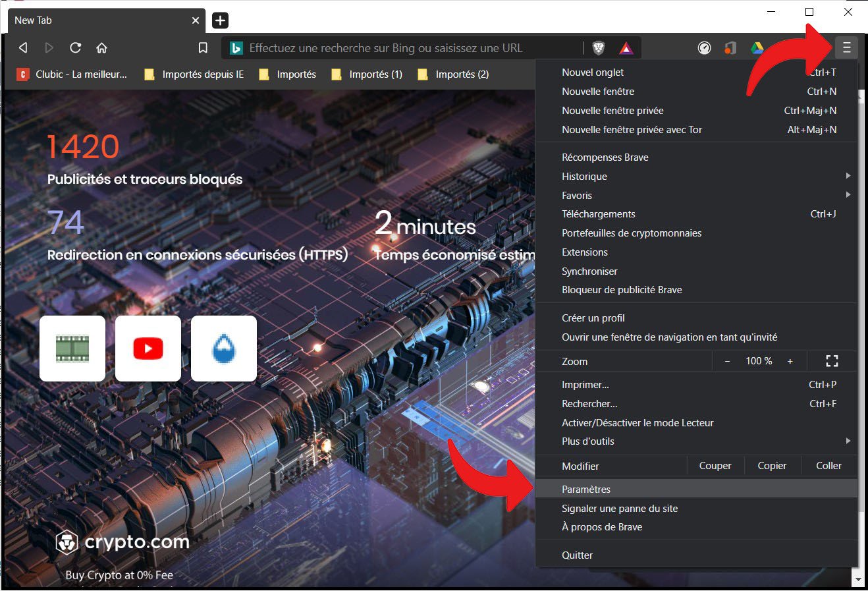Click the Brave Shields lion icon

tap(598, 48)
